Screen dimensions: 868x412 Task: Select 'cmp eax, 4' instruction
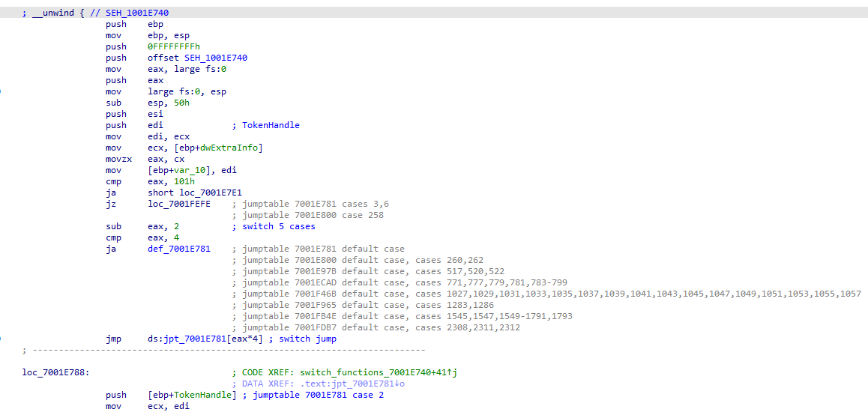click(143, 237)
